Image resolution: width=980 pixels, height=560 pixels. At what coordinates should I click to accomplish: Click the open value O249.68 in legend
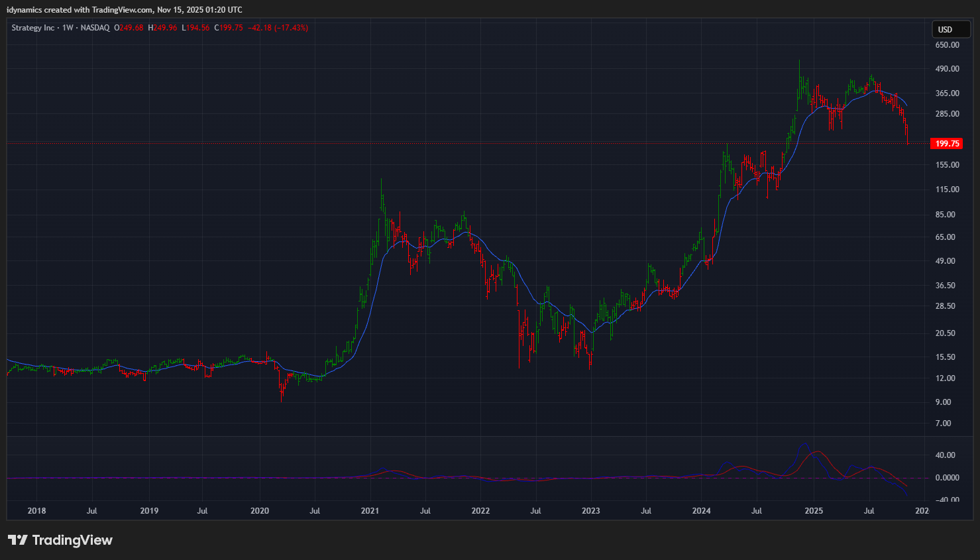point(129,28)
